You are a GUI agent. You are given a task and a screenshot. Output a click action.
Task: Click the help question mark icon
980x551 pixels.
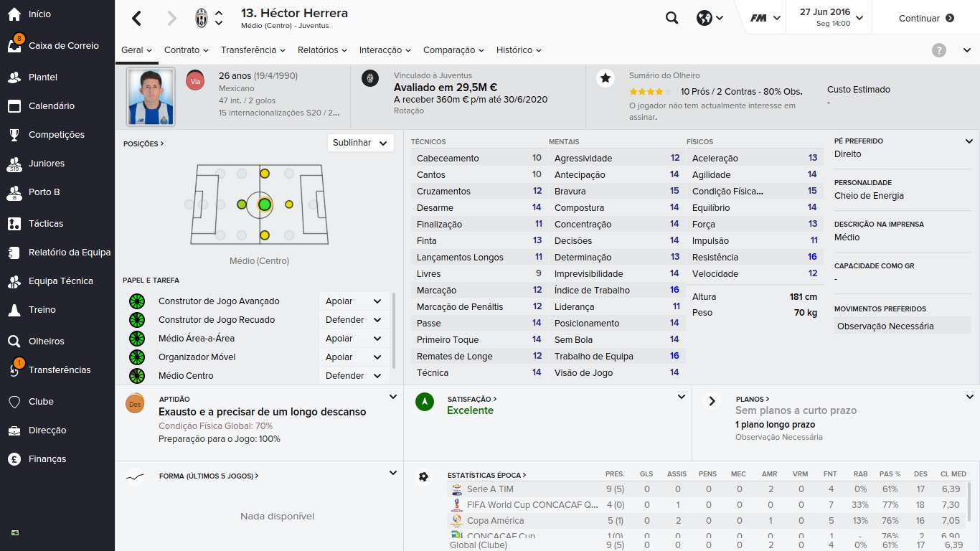coord(938,50)
